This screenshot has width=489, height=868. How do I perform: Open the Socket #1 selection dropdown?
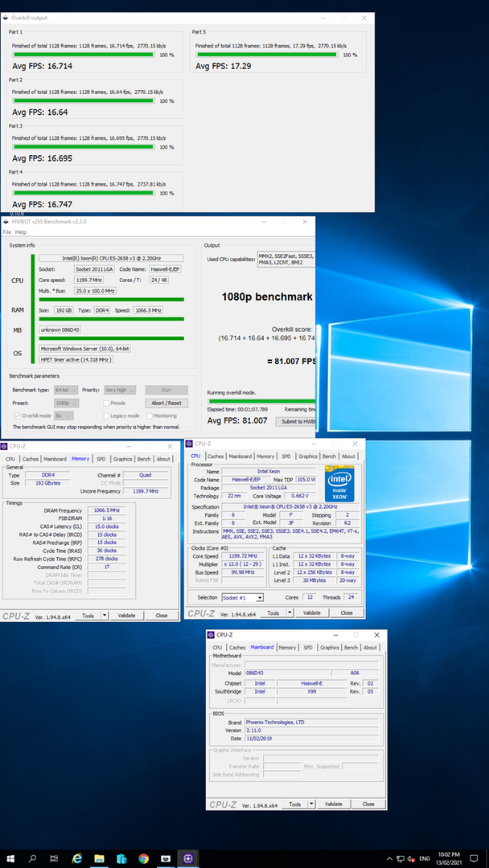point(243,598)
